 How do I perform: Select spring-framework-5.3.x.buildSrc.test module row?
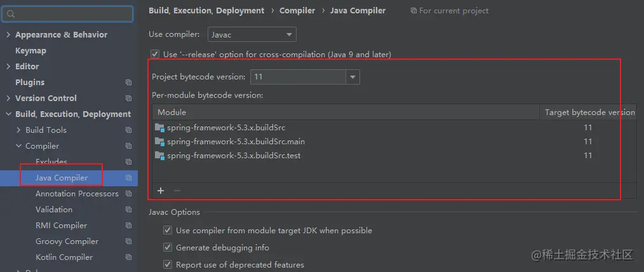394,156
